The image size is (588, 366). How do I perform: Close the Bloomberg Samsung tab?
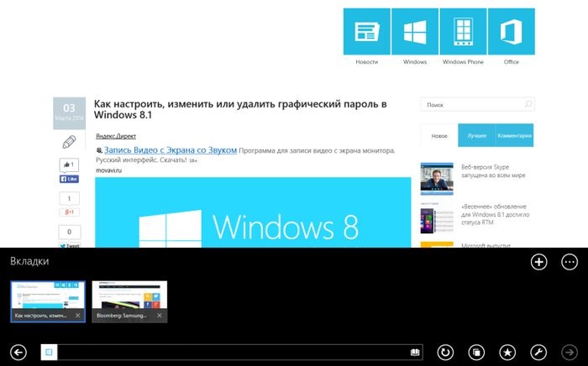tap(160, 316)
